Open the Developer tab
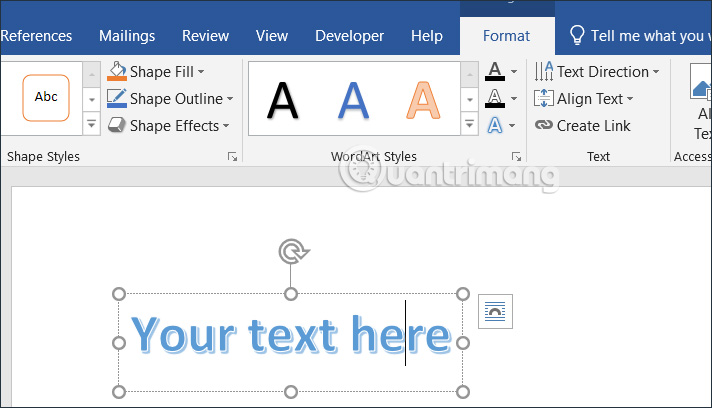712x408 pixels. [x=350, y=36]
